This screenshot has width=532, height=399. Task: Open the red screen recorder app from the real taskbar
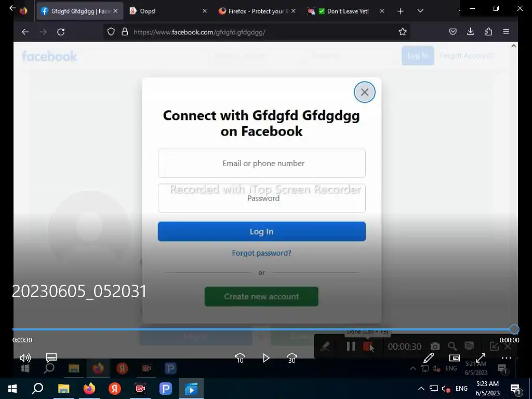coord(140,389)
